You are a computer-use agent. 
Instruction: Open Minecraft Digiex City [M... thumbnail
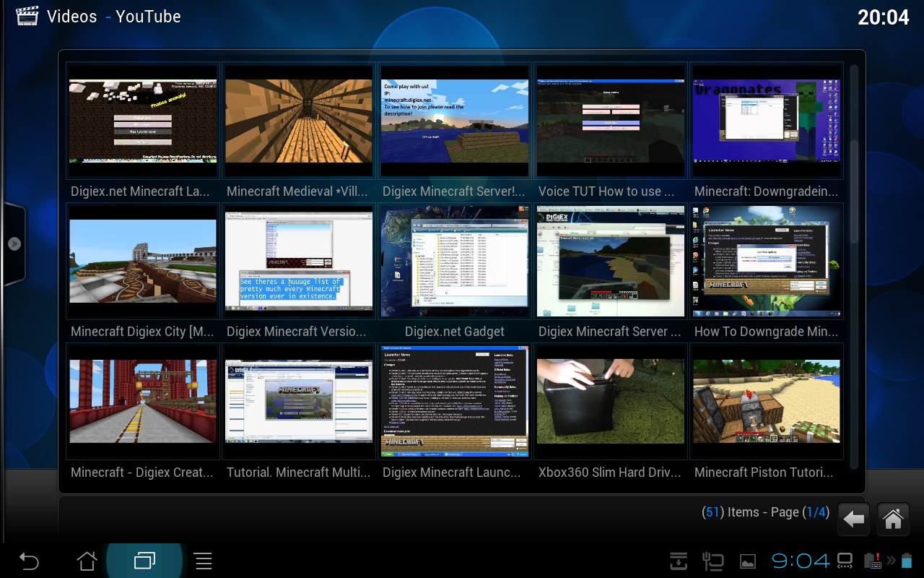pos(143,261)
